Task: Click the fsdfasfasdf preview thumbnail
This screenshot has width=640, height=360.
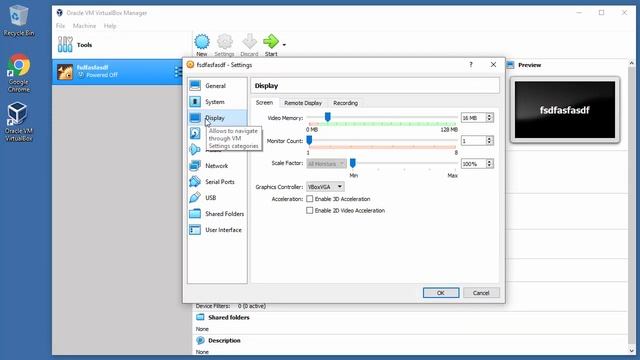Action: pyautogui.click(x=565, y=110)
